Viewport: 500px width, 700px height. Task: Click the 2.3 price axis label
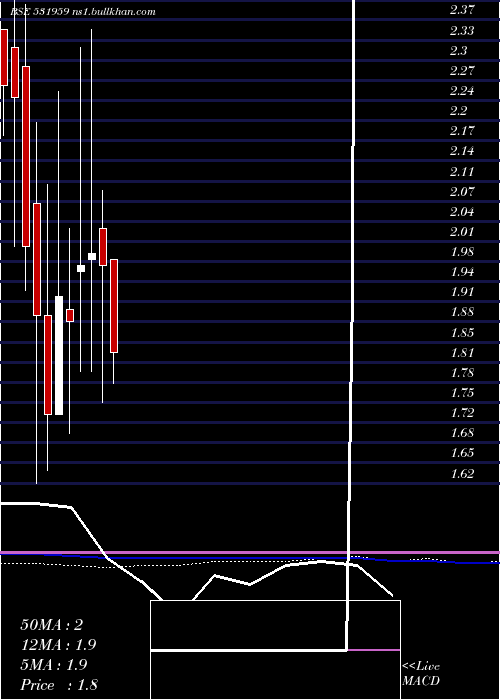tap(458, 51)
